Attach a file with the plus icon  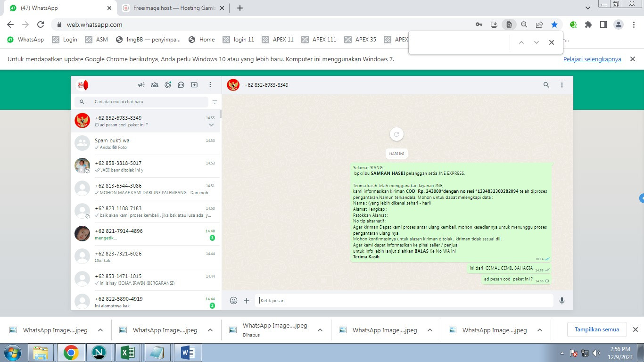click(x=247, y=300)
